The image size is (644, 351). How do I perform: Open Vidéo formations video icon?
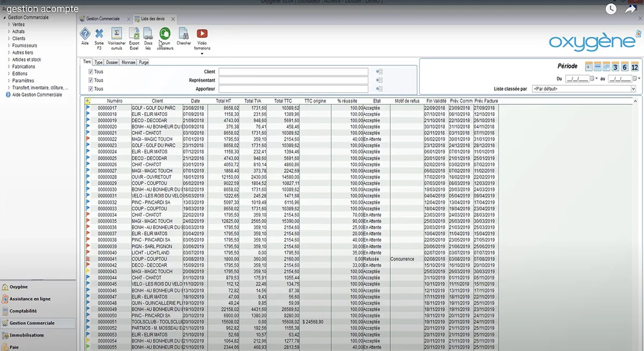tap(202, 34)
